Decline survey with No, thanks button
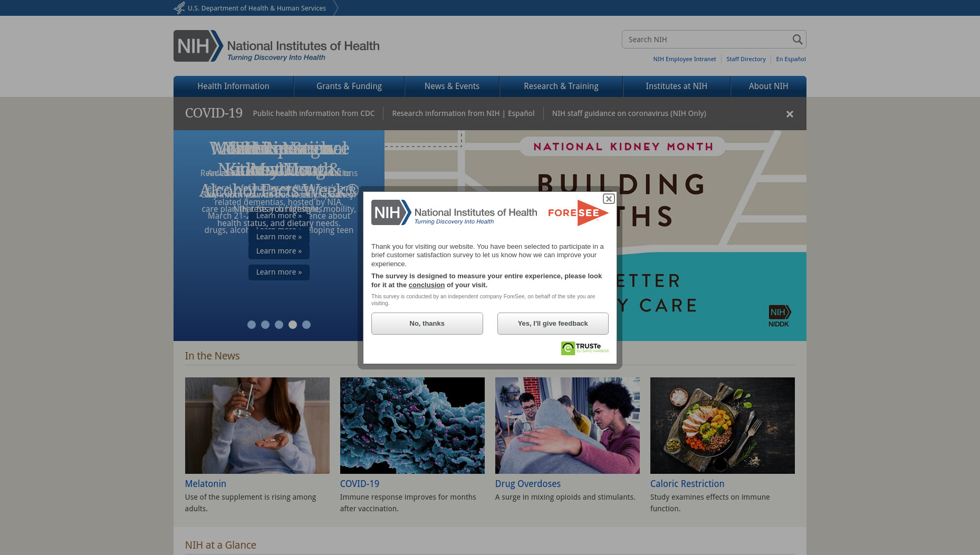The image size is (980, 555). [x=427, y=324]
